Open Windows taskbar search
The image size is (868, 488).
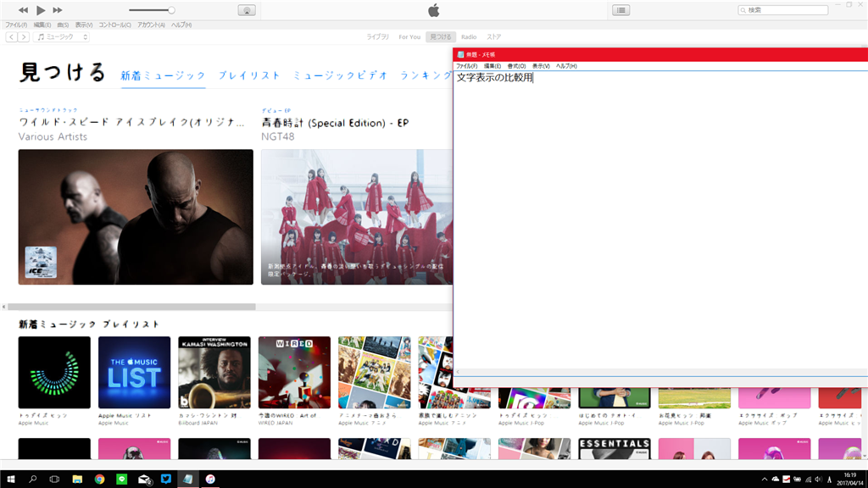click(x=33, y=480)
